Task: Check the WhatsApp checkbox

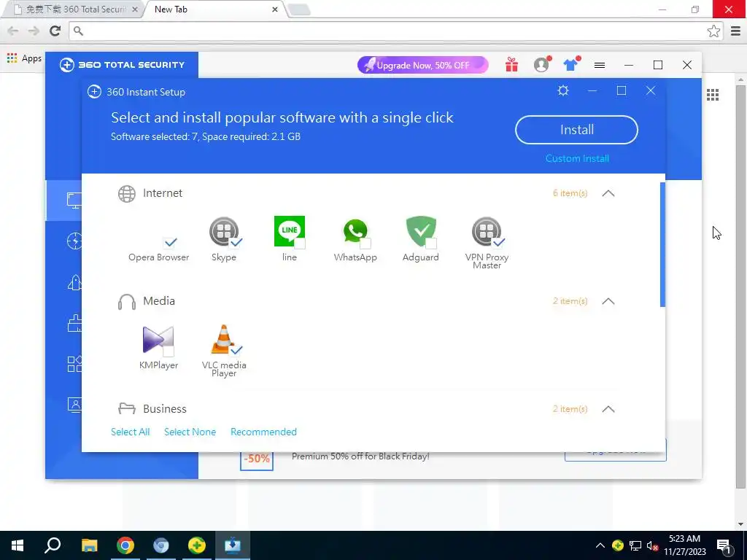Action: tap(365, 244)
